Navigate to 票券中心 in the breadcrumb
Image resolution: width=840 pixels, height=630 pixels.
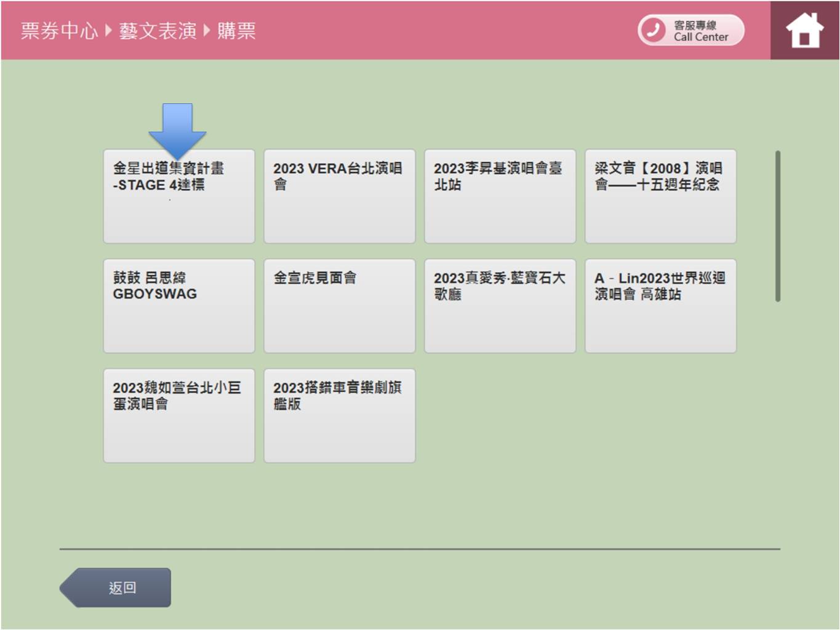[x=59, y=31]
